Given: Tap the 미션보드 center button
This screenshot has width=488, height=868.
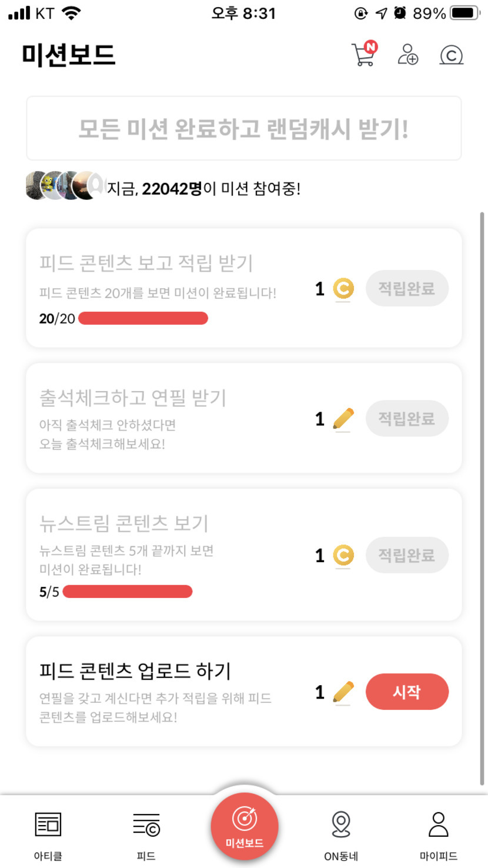Looking at the screenshot, I should point(244,826).
